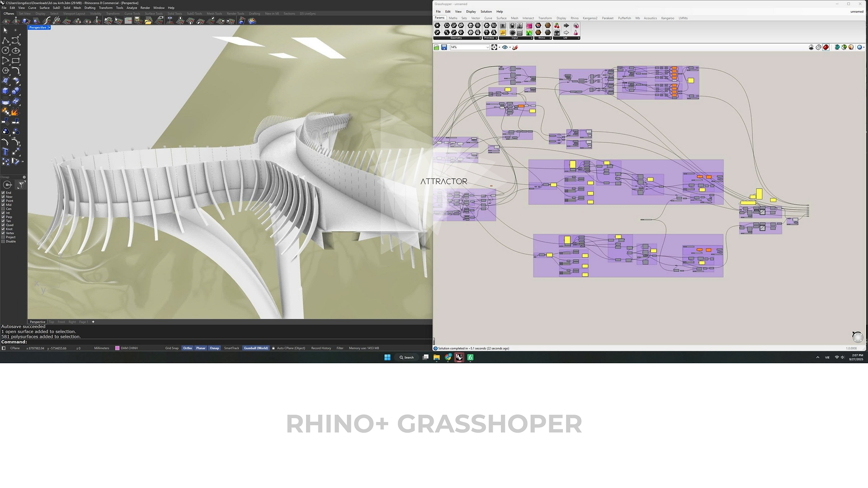Click Grasshopper no-preview icon
The height and width of the screenshot is (488, 868).
811,47
